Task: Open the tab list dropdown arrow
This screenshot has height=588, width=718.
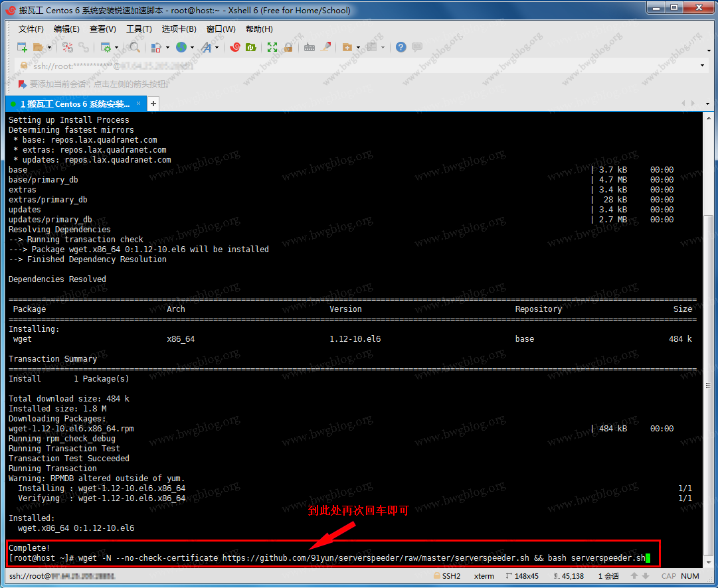Action: 707,104
